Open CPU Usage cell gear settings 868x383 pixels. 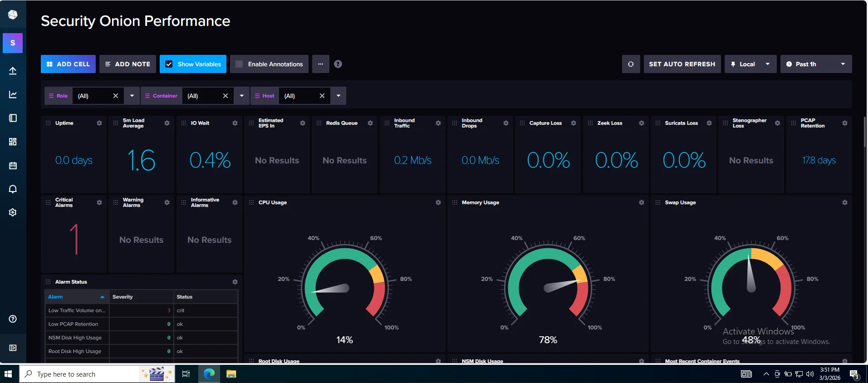pos(438,202)
